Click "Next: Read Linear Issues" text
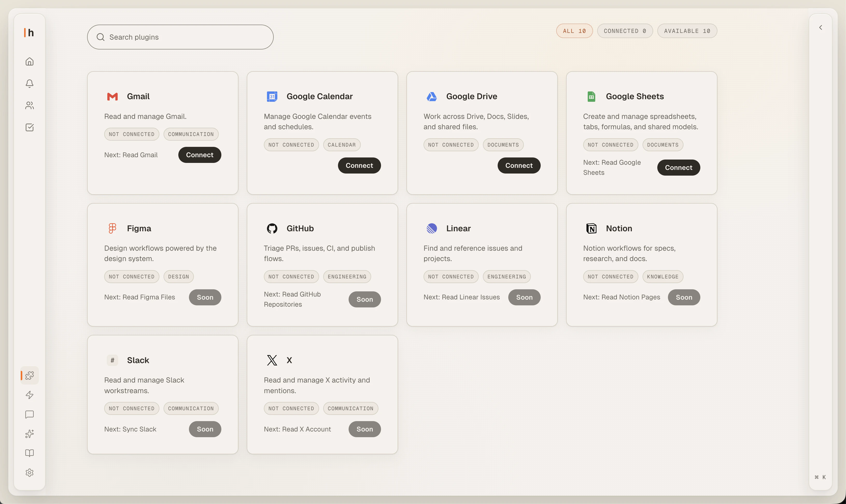The width and height of the screenshot is (846, 504). (462, 297)
